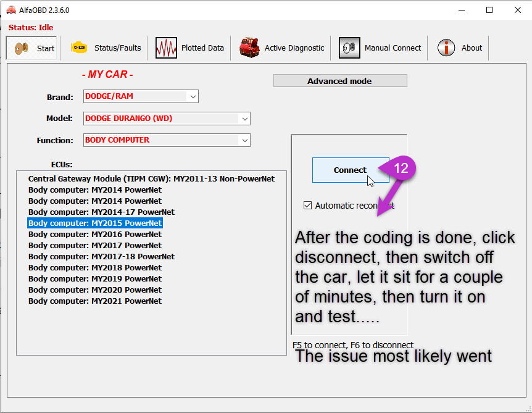The image size is (532, 413).
Task: Click the ECUs: label
Action: coord(62,165)
